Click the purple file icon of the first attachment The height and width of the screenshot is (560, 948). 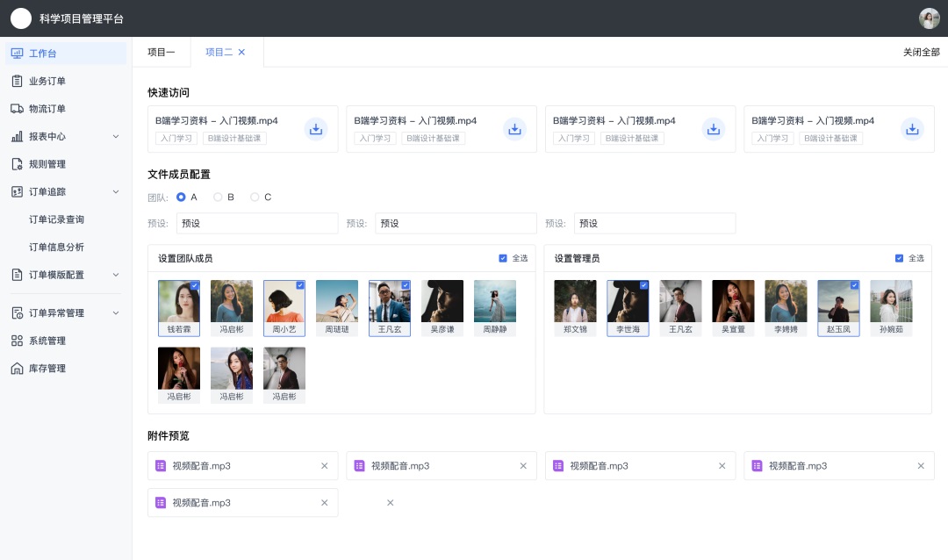point(161,466)
